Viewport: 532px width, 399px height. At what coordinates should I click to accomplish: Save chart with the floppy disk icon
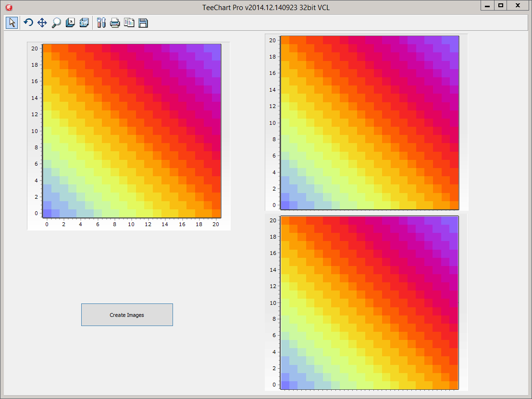pos(143,23)
